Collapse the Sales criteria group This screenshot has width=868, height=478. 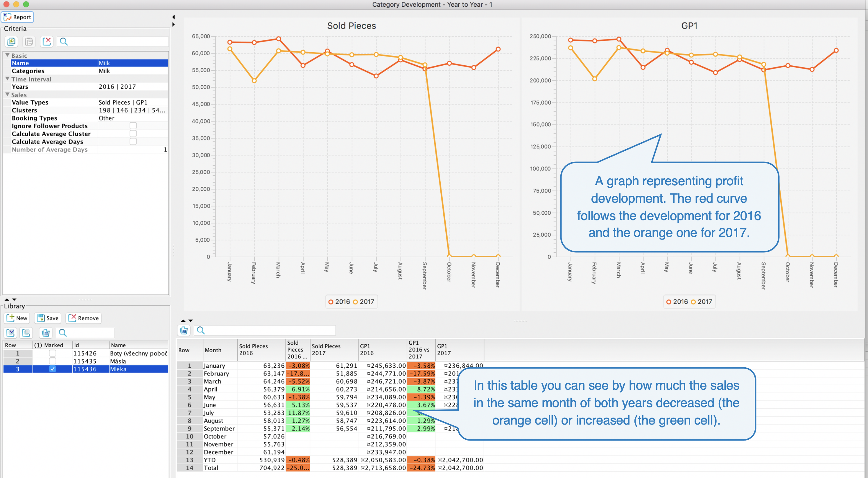tap(8, 95)
